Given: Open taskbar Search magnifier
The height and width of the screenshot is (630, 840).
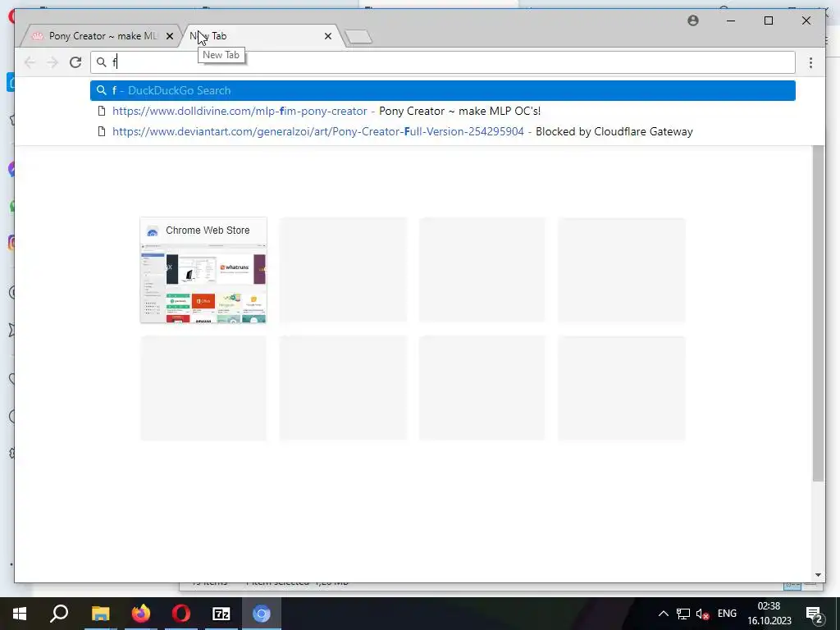Looking at the screenshot, I should click(x=59, y=614).
